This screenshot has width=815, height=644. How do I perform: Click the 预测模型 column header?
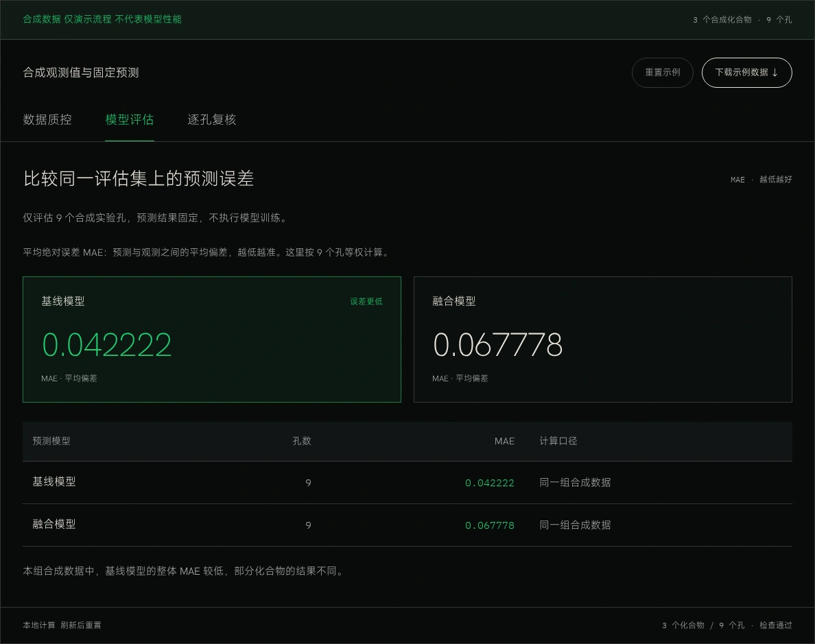pyautogui.click(x=51, y=441)
